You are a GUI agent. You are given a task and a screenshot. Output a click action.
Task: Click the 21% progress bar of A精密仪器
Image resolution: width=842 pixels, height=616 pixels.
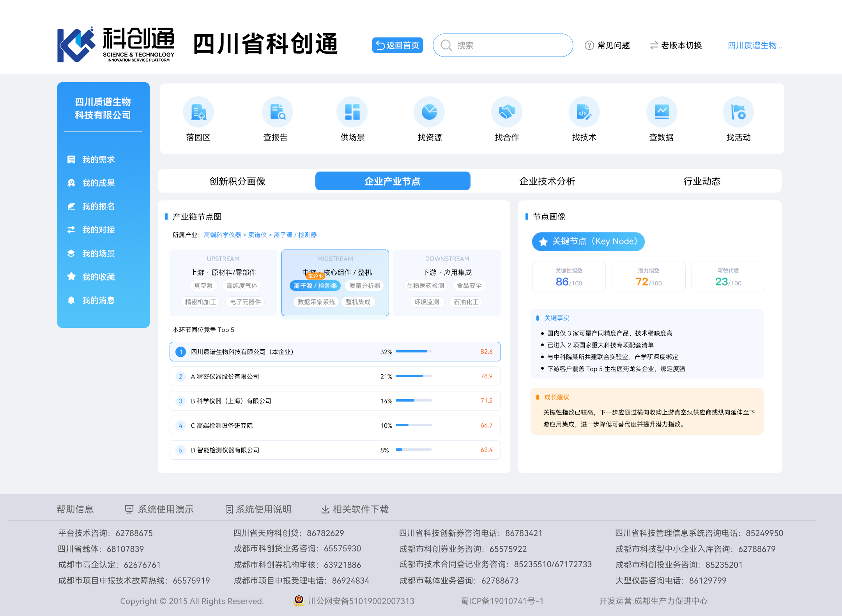point(414,376)
